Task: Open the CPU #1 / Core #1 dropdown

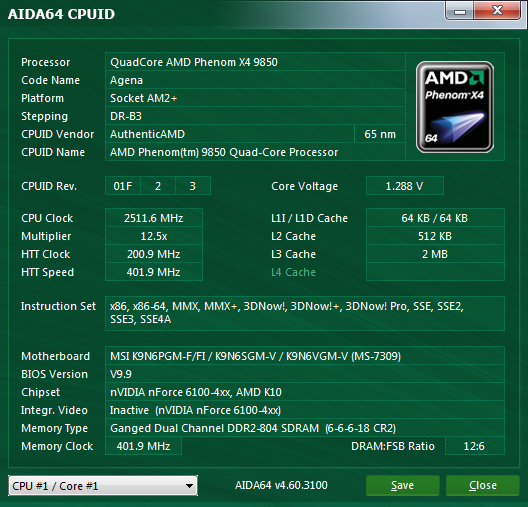Action: [x=103, y=486]
